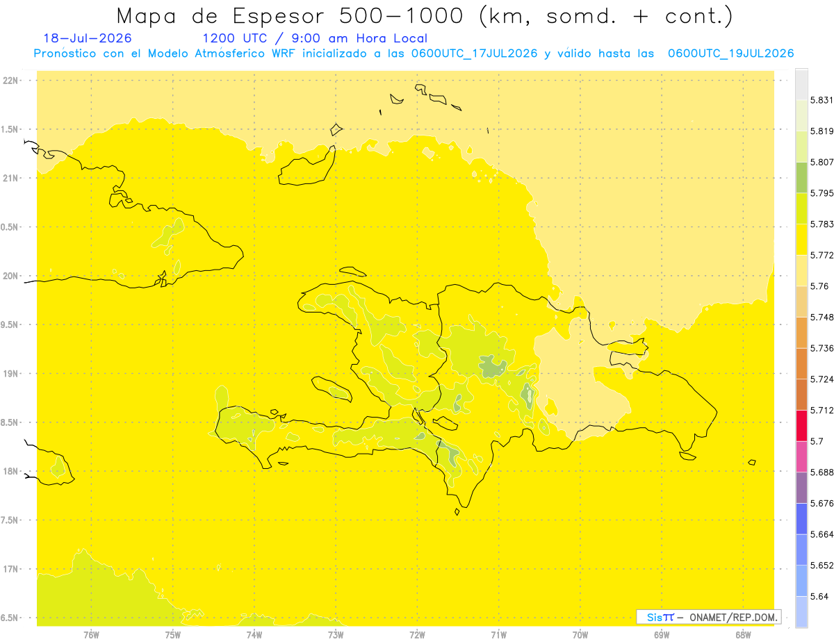Image resolution: width=834 pixels, height=644 pixels.
Task: Click the legend value "5.736"
Action: (821, 348)
